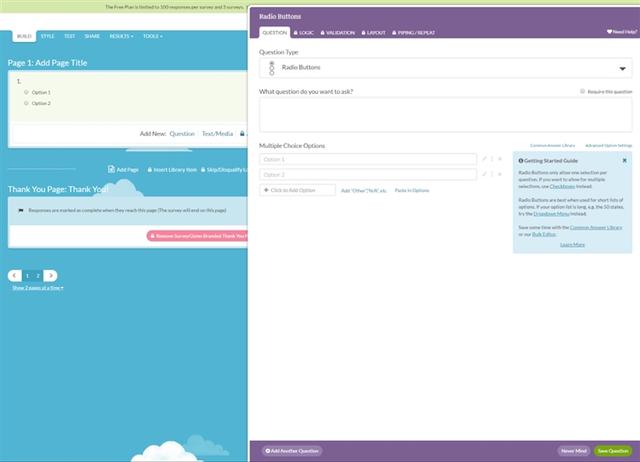
Task: Open the Common Answer Library link
Action: click(x=553, y=146)
